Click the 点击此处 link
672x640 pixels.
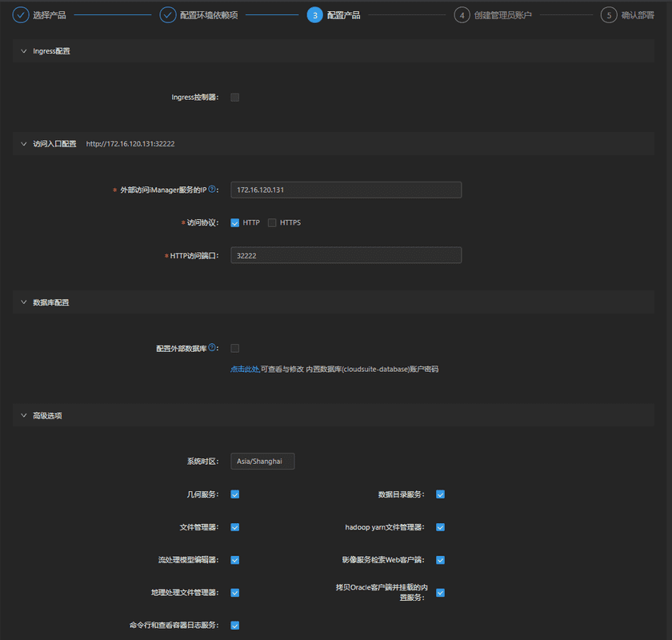[245, 370]
